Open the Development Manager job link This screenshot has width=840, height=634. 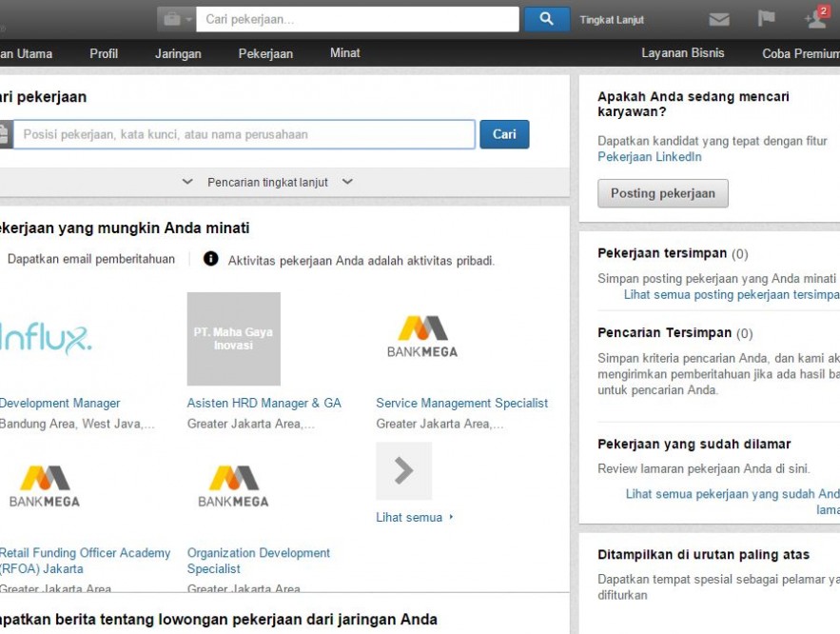[x=60, y=403]
